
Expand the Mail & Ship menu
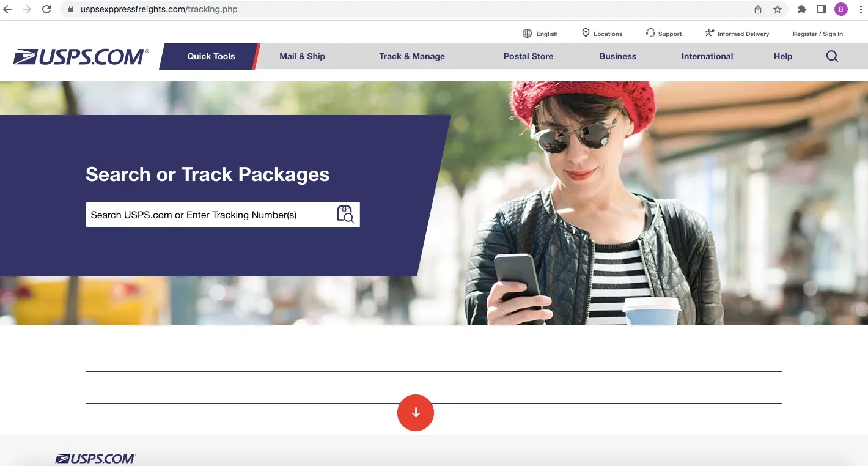(x=302, y=56)
